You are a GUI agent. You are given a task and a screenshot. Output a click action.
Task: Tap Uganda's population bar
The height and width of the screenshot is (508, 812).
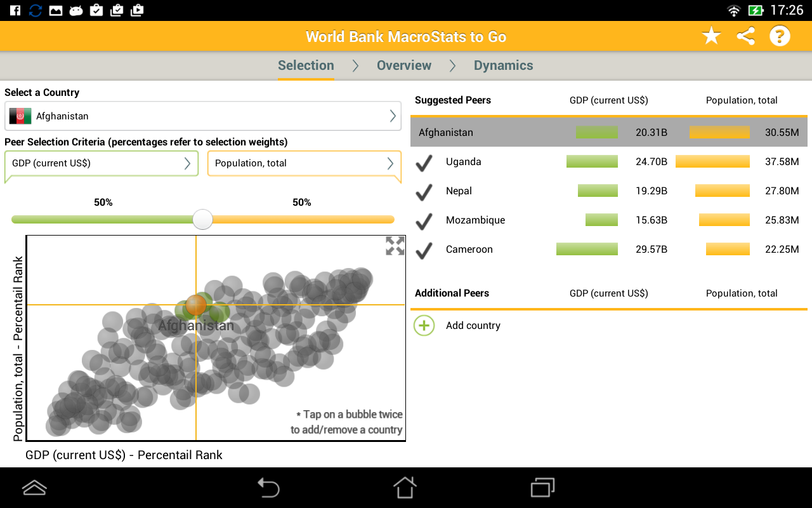click(712, 161)
